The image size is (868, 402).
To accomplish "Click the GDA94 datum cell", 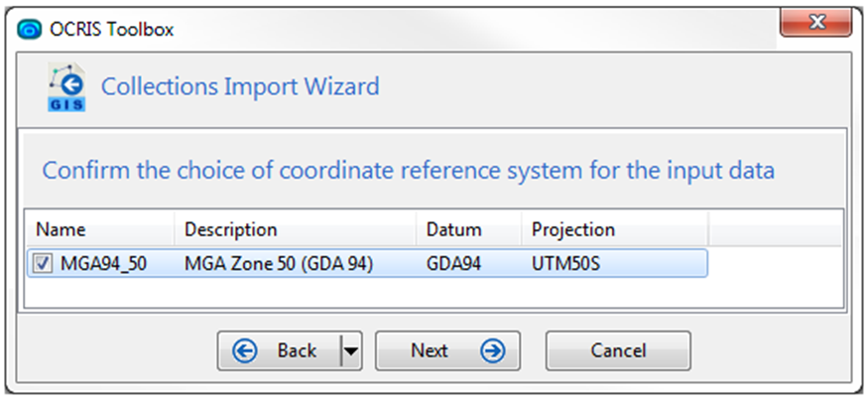I will [453, 264].
